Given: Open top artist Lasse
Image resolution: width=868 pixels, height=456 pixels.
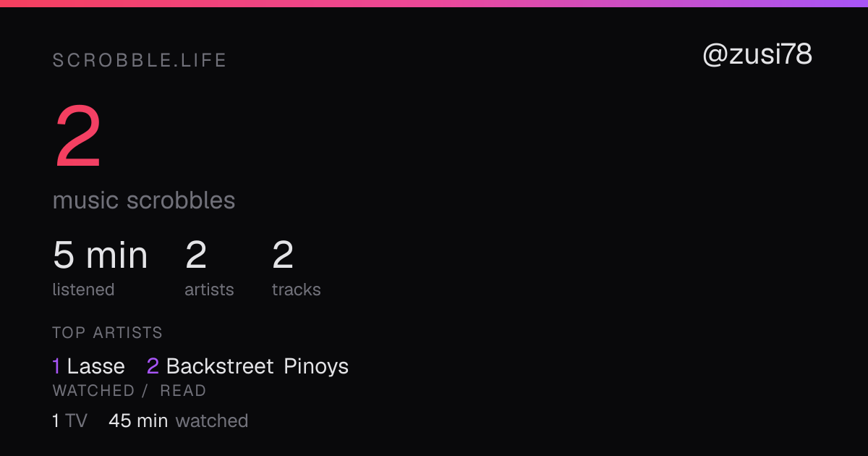Looking at the screenshot, I should [x=95, y=366].
